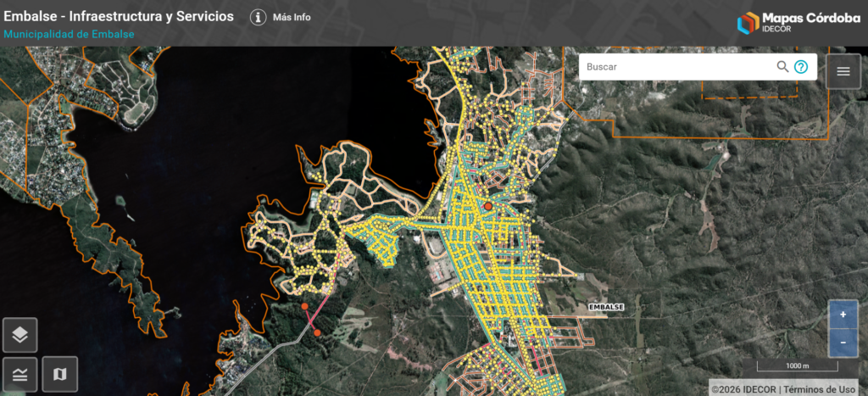The image size is (868, 396).
Task: Click the magnifier search icon
Action: click(x=782, y=67)
